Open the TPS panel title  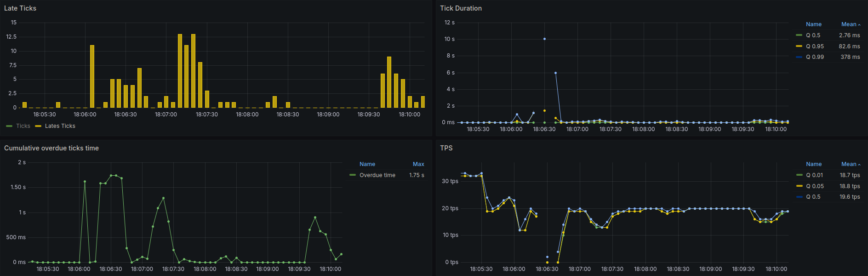(x=446, y=148)
